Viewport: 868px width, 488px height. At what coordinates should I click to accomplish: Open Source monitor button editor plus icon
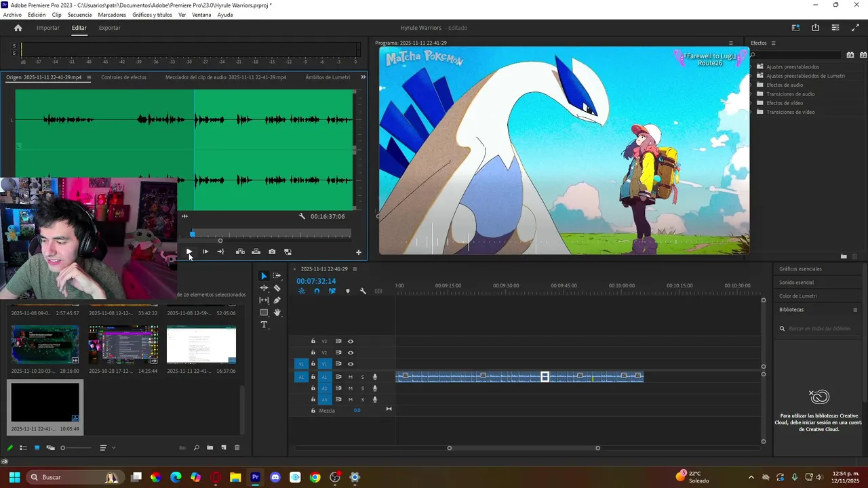pos(359,252)
